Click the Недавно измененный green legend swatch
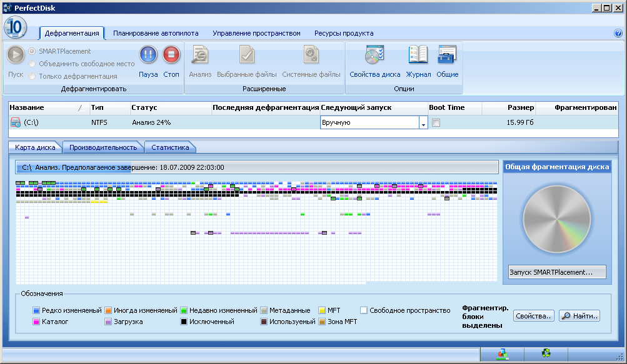 point(184,310)
